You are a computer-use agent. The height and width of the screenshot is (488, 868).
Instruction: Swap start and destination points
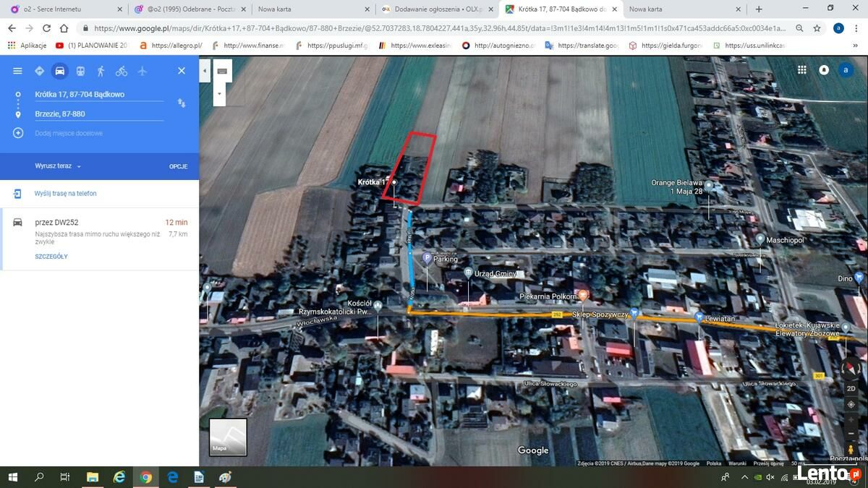182,103
